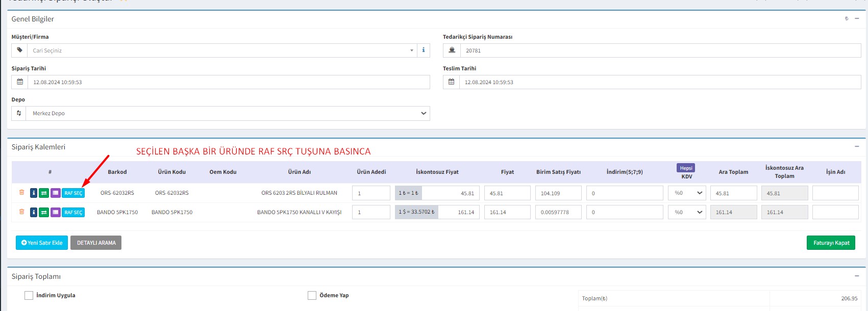Screen dimensions: 868x311
Task: Click the Hepsi KDV badge
Action: click(x=686, y=168)
